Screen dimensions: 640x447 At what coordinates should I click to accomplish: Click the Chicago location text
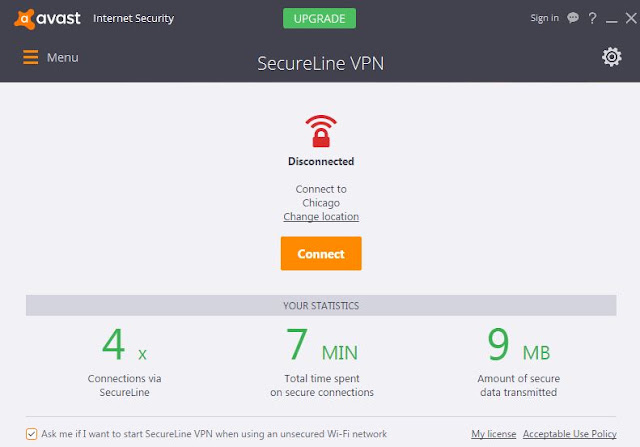pos(321,203)
